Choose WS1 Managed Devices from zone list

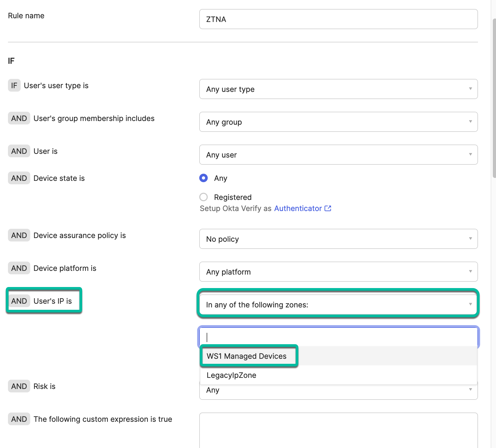pyautogui.click(x=246, y=356)
